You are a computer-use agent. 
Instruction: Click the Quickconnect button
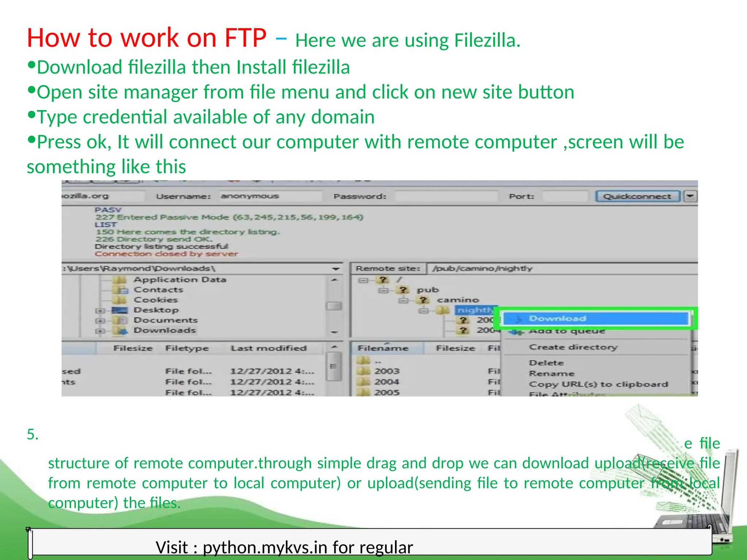(638, 197)
